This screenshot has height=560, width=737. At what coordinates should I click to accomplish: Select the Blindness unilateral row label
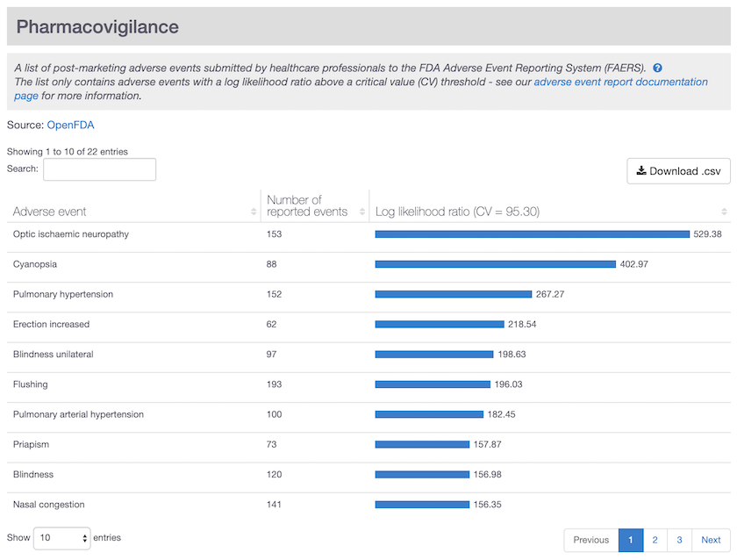pos(54,355)
